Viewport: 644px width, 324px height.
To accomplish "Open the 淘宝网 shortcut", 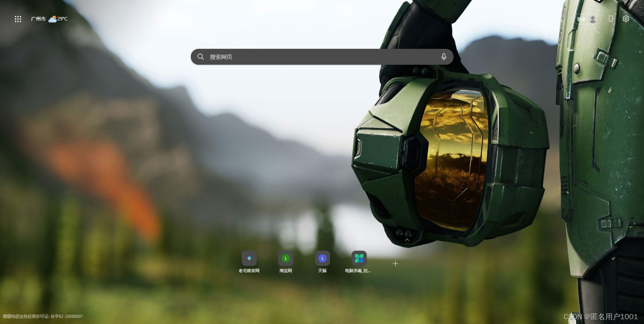I will [x=286, y=262].
